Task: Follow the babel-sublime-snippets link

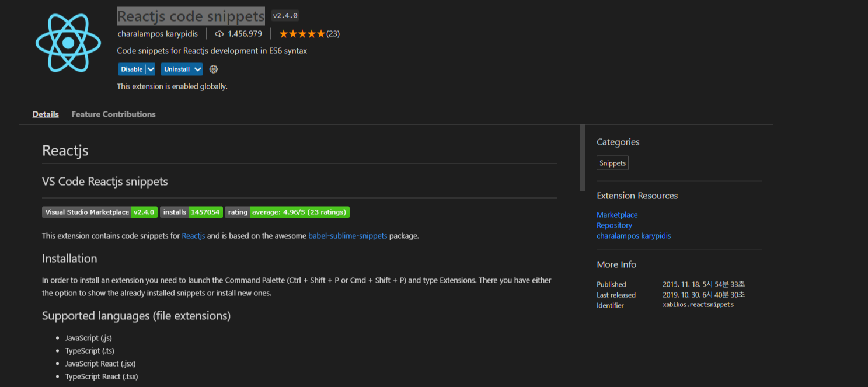Action: tap(348, 236)
